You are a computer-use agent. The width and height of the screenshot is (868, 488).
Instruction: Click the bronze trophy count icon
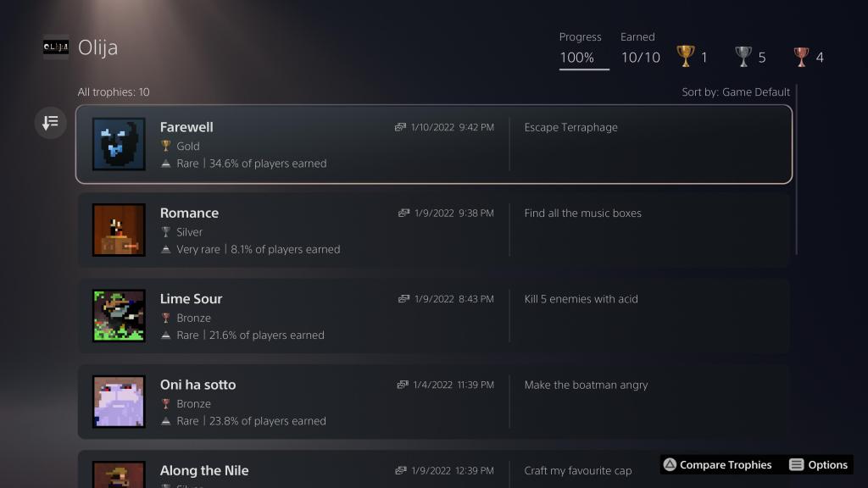coord(801,57)
